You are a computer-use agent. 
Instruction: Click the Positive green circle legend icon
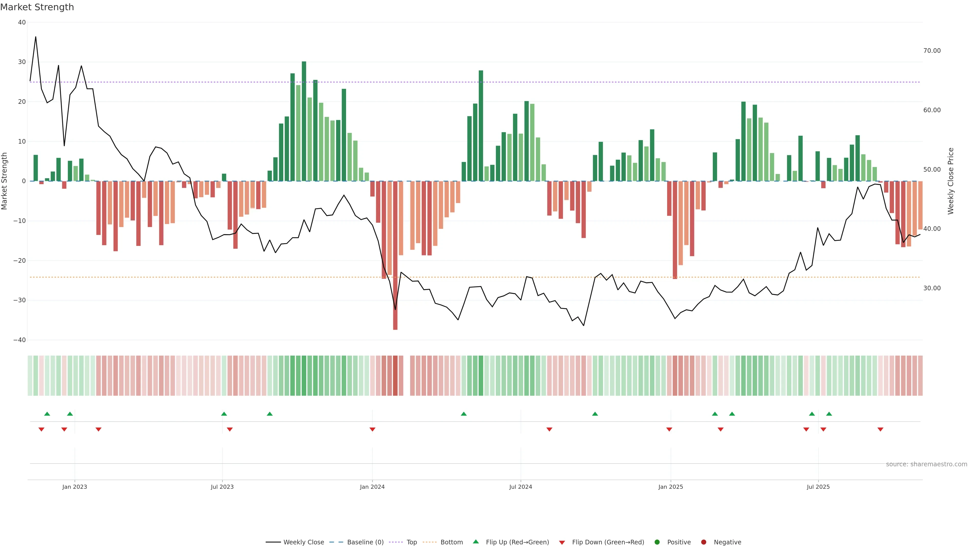coord(657,542)
